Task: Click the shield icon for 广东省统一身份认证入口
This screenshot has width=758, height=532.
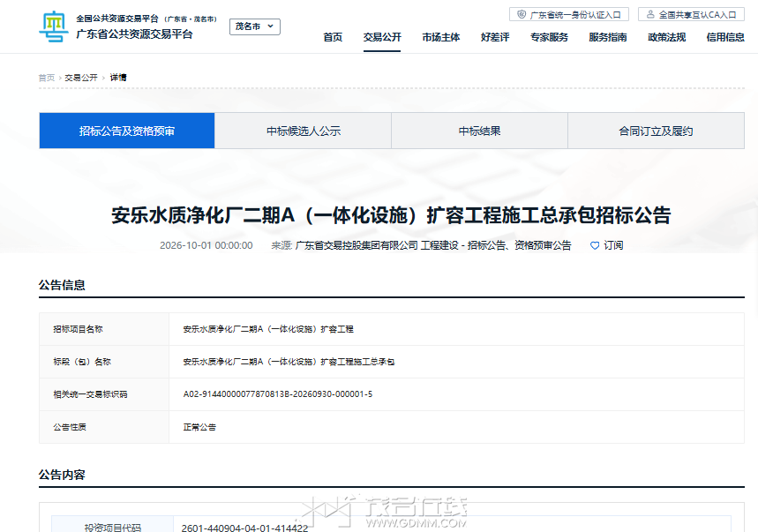Action: [522, 14]
